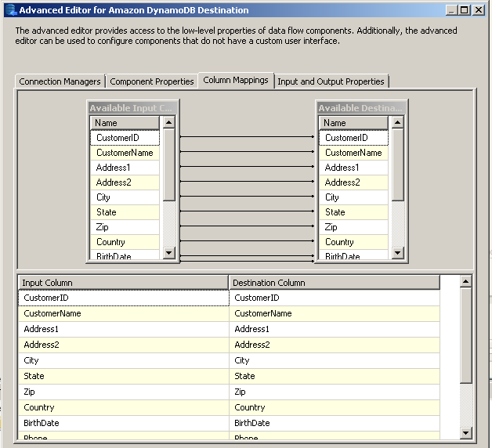This screenshot has width=492, height=448.
Task: Click down arrow in Available Destination Columns scrollbar
Action: [397, 252]
